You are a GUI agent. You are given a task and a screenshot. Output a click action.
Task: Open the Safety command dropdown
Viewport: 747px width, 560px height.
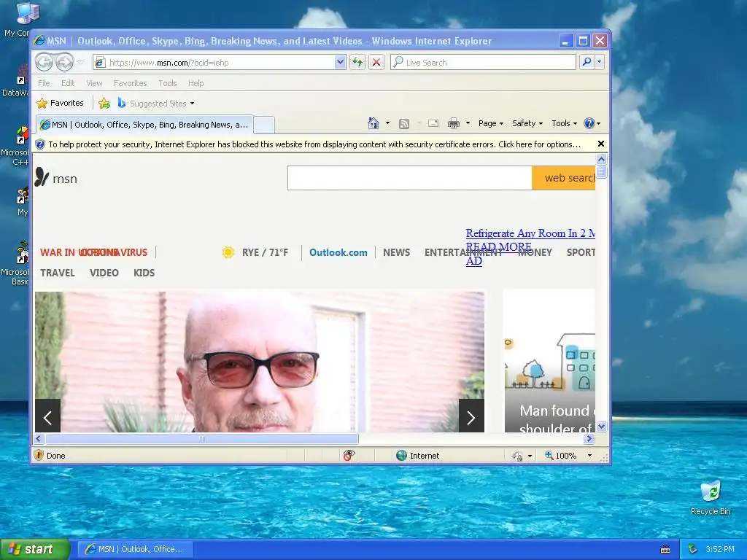[x=527, y=123]
